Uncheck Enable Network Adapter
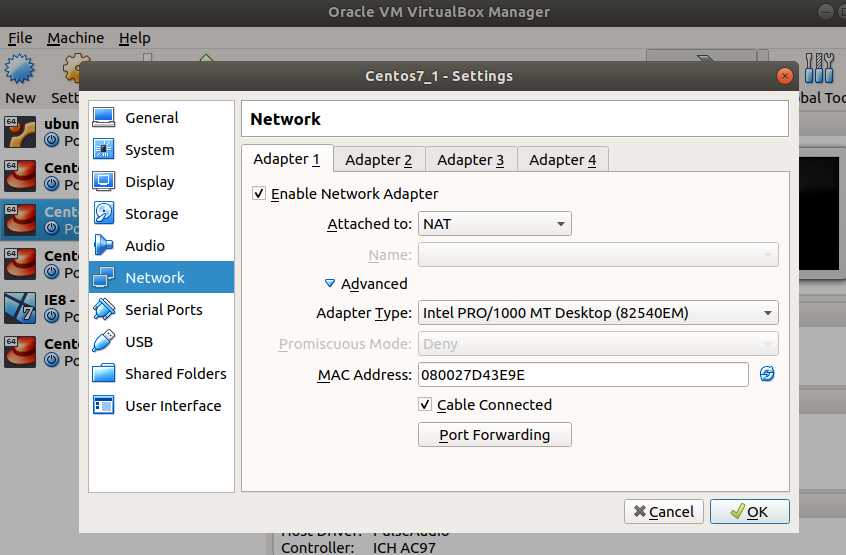Screen dimensions: 846x555 tap(260, 194)
